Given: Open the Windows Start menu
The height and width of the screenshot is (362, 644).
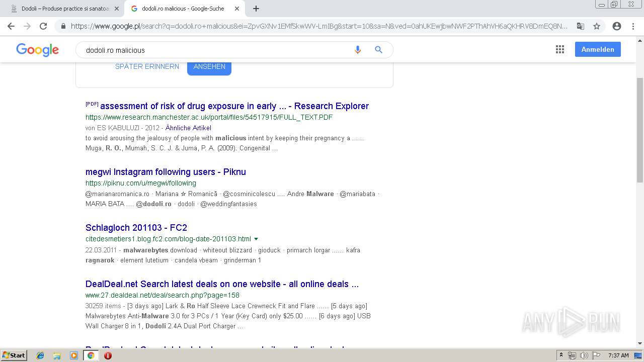Looking at the screenshot, I should click(14, 355).
